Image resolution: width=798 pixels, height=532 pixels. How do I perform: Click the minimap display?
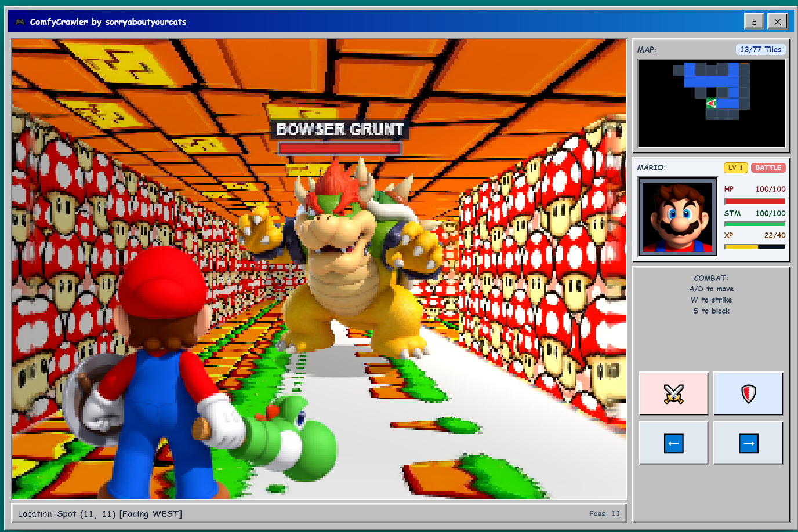tap(711, 103)
